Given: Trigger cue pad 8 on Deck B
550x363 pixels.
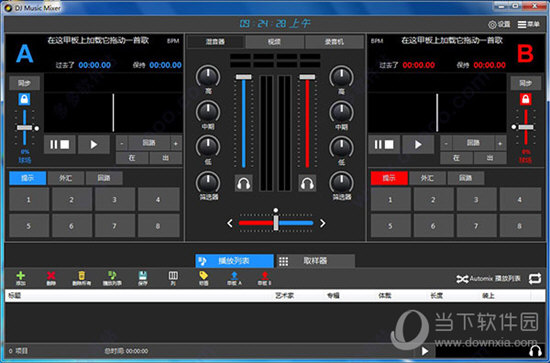Looking at the screenshot, I should point(520,226).
